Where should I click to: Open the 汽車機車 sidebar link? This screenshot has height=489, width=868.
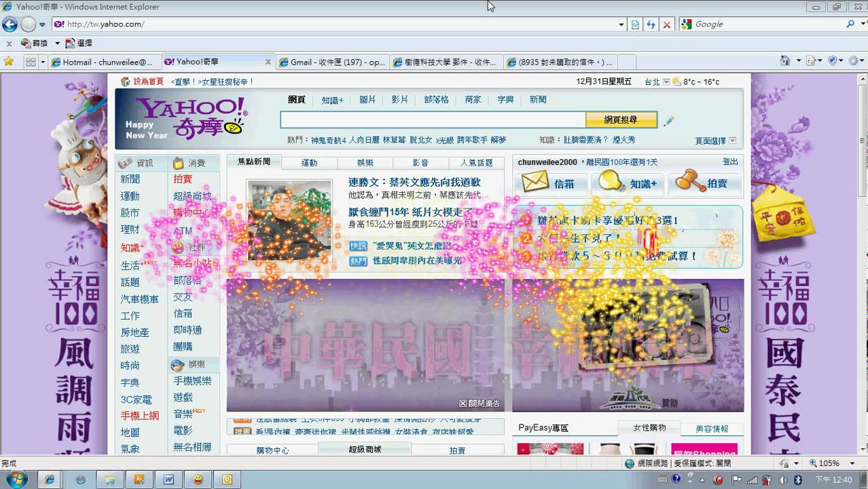point(140,300)
